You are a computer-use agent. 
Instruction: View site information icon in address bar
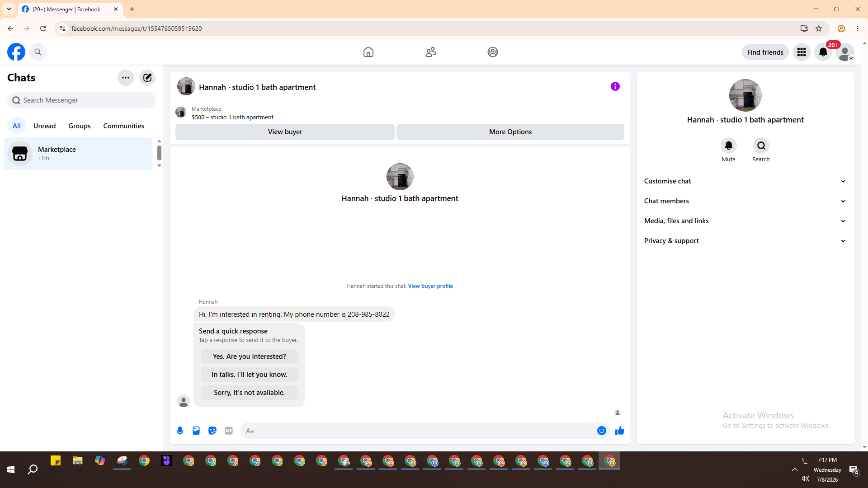[x=62, y=28]
